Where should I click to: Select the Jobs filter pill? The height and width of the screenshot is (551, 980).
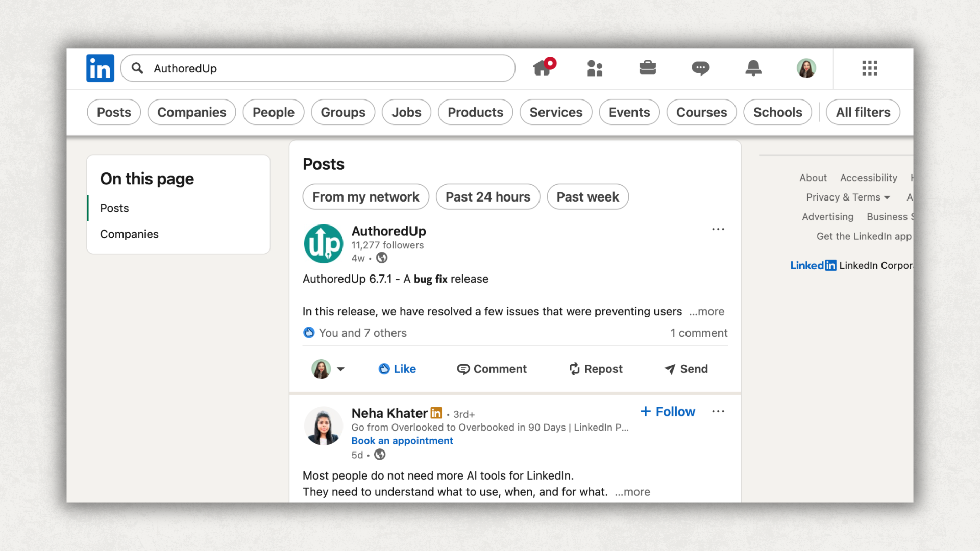pos(406,112)
